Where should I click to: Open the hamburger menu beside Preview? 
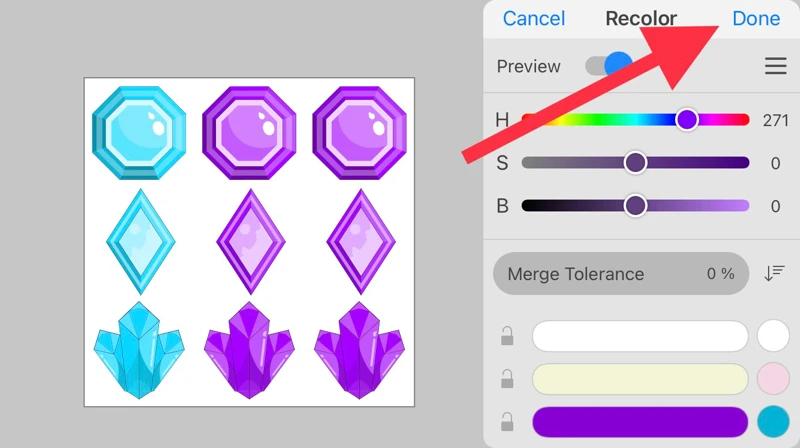coord(775,66)
